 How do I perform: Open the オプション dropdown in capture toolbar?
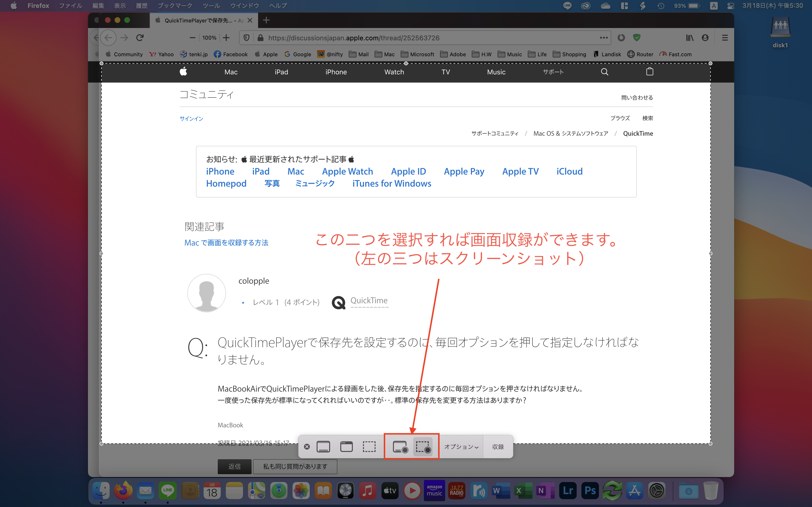pos(461,447)
